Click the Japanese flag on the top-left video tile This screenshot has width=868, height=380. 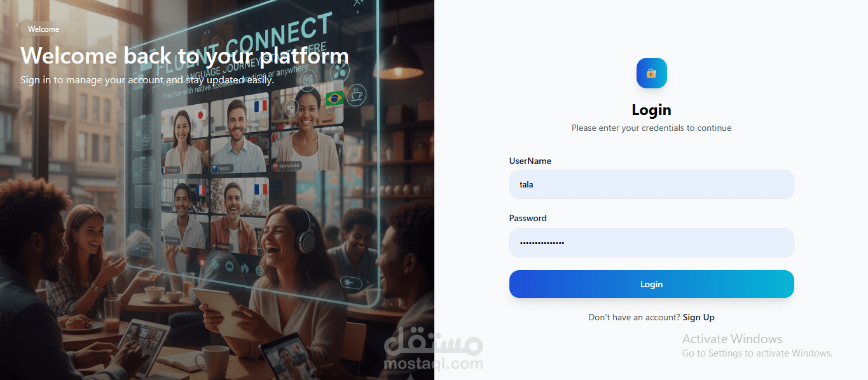tap(200, 116)
